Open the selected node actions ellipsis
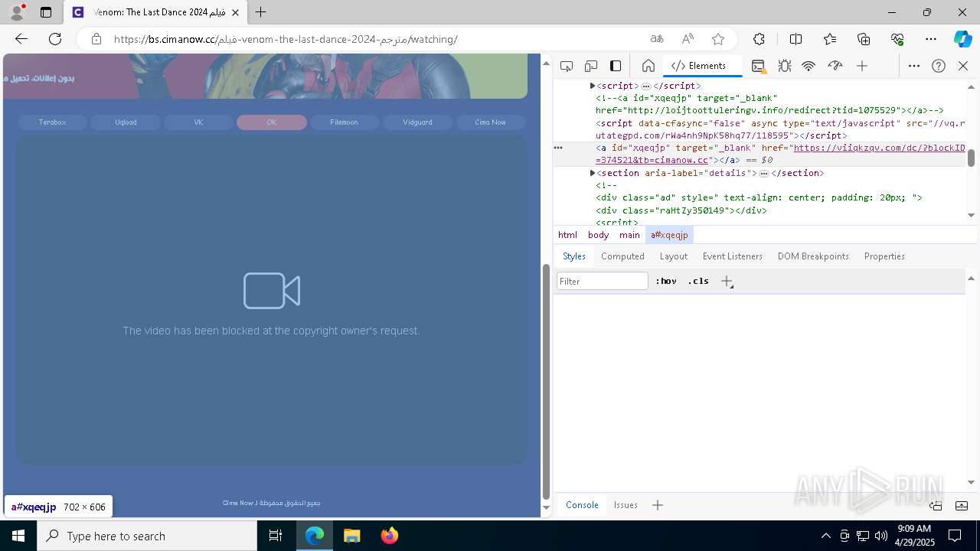 point(558,148)
